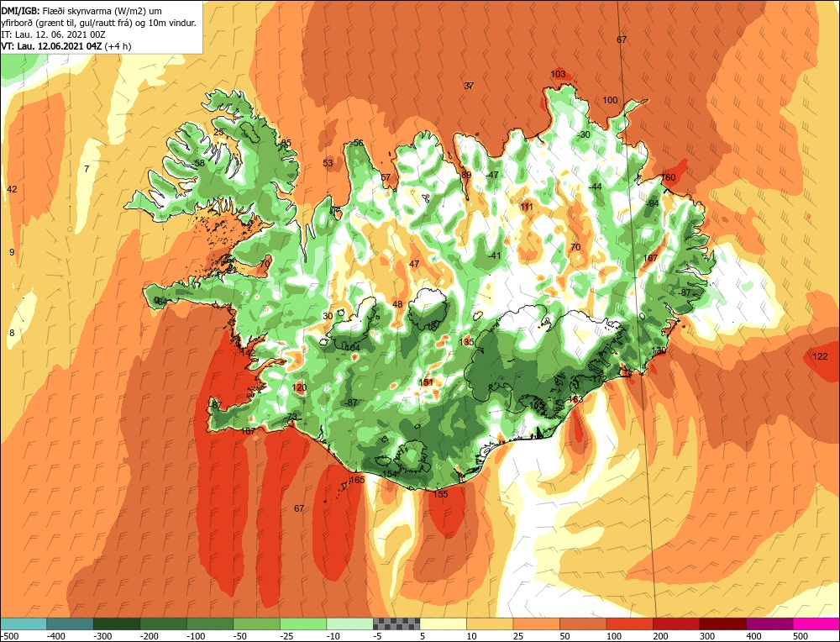Screen dimensions: 840x642
Task: Select the orange swatch between 25 and 50
Action: (536, 624)
